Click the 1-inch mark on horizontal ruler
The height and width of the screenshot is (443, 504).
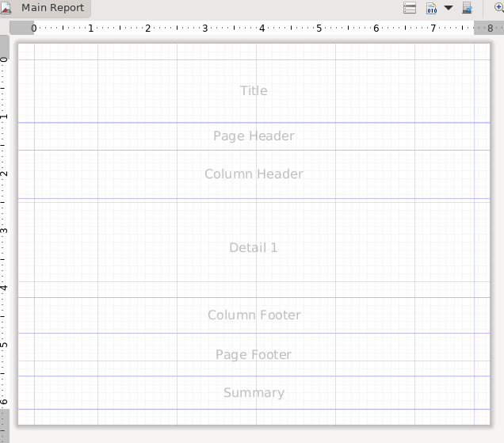(x=91, y=28)
